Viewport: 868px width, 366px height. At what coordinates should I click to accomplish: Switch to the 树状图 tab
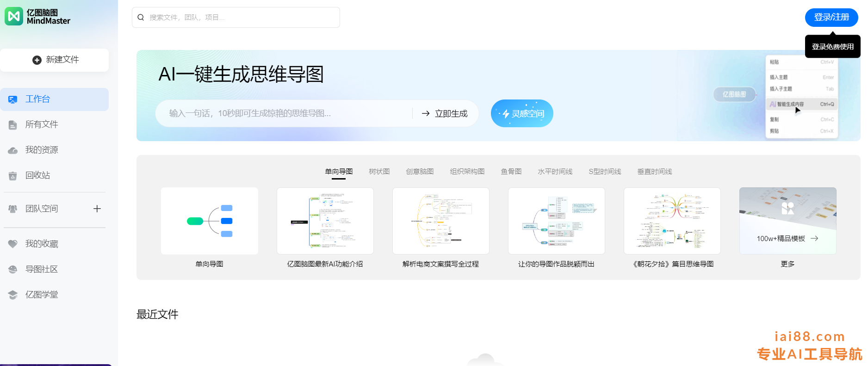pos(379,172)
